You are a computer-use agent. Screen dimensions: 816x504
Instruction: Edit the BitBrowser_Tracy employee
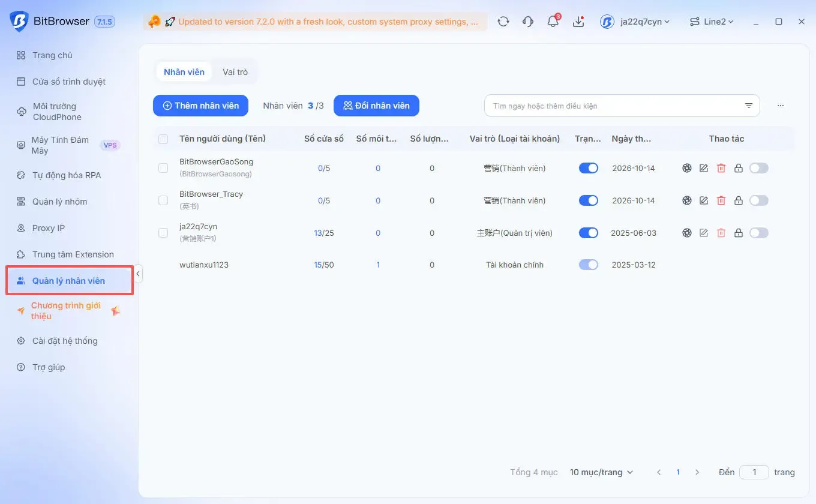pyautogui.click(x=704, y=200)
